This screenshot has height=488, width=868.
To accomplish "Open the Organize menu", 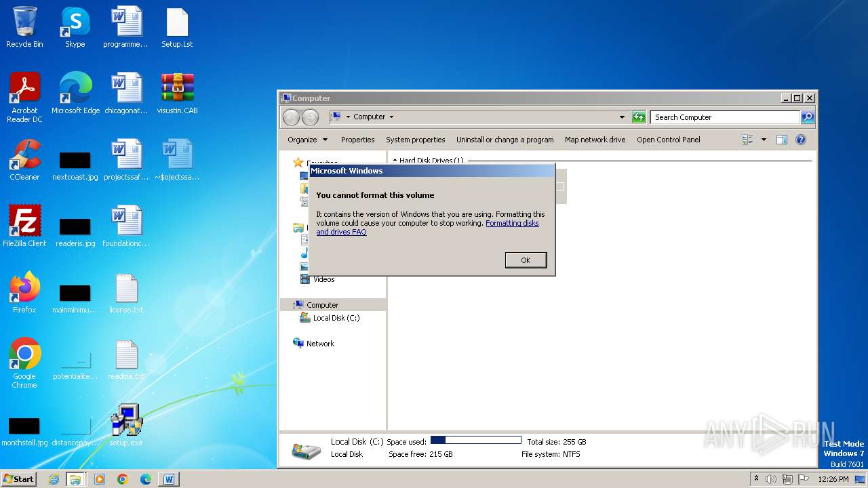I will click(x=307, y=140).
